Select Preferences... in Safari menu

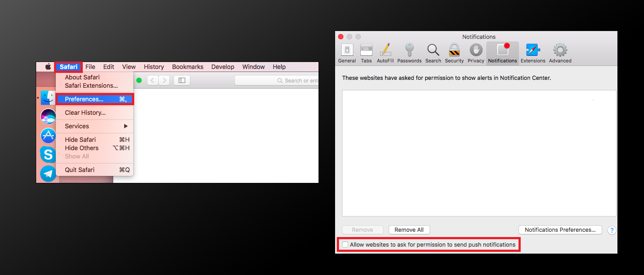point(95,99)
